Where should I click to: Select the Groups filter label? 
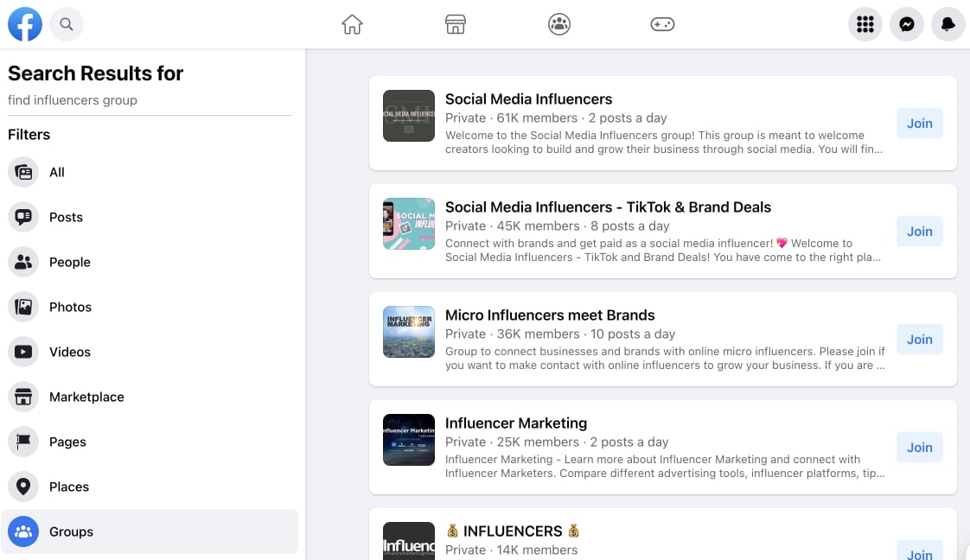coord(71,532)
